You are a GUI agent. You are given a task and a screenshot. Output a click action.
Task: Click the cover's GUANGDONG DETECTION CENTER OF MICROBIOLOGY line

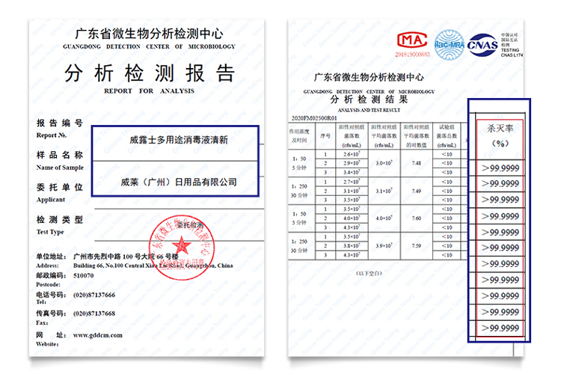149,46
